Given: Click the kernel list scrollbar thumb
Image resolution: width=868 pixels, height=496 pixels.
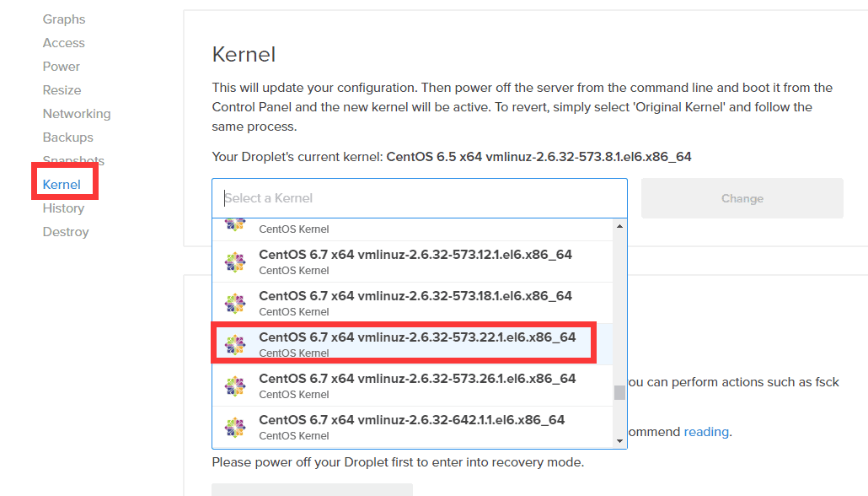Looking at the screenshot, I should pyautogui.click(x=619, y=392).
